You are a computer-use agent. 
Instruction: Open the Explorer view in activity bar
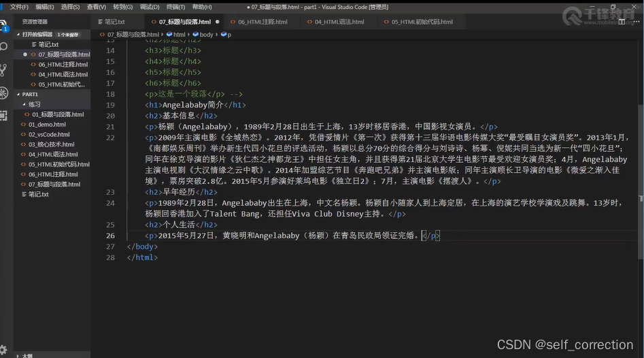pyautogui.click(x=3, y=25)
